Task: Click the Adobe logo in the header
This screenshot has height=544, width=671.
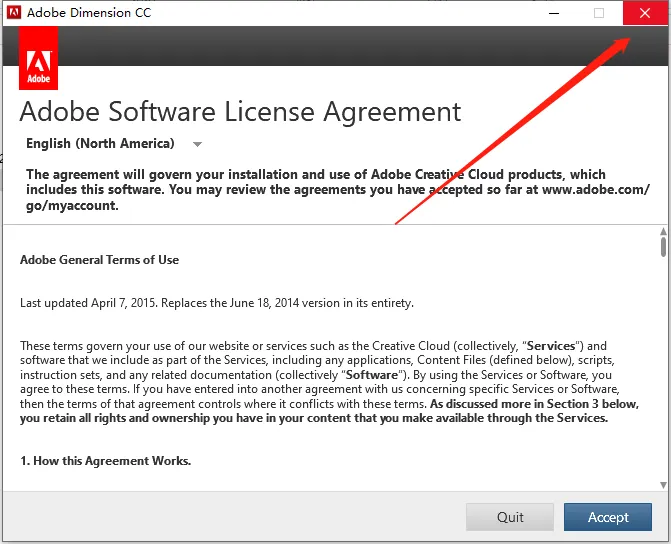Action: pyautogui.click(x=39, y=58)
